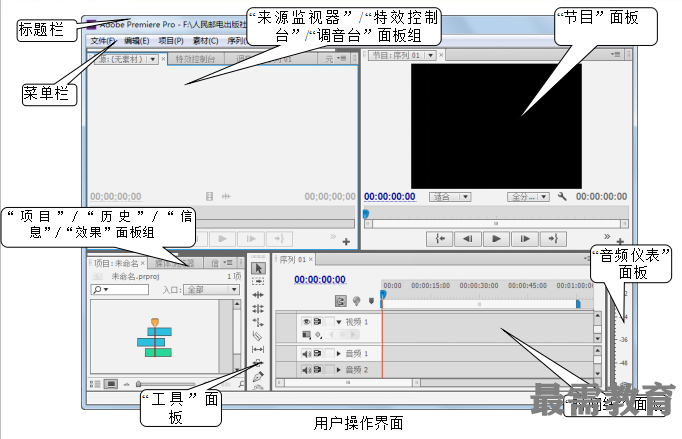Click Project panel find magnifier icon at bottom
Screen dimensions: 682x439
241,384
